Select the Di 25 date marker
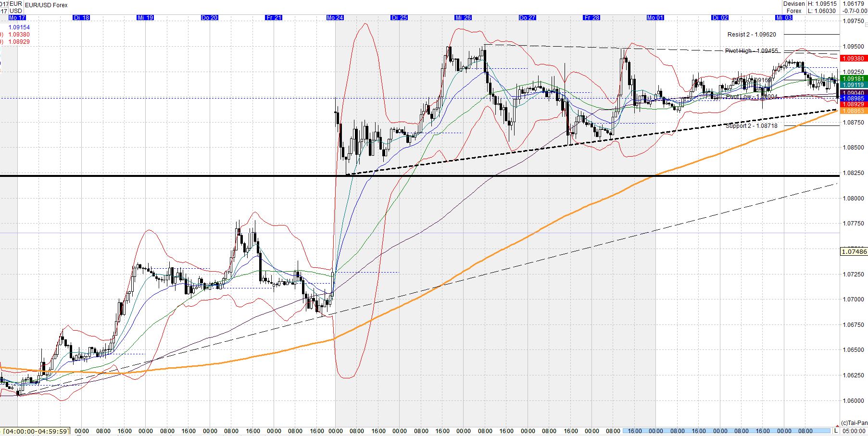Image resolution: width=868 pixels, height=436 pixels. pos(399,17)
